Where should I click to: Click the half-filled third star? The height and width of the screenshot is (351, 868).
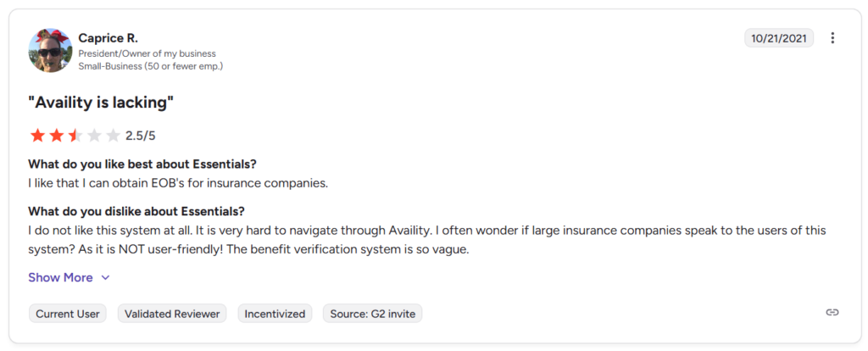tap(75, 135)
